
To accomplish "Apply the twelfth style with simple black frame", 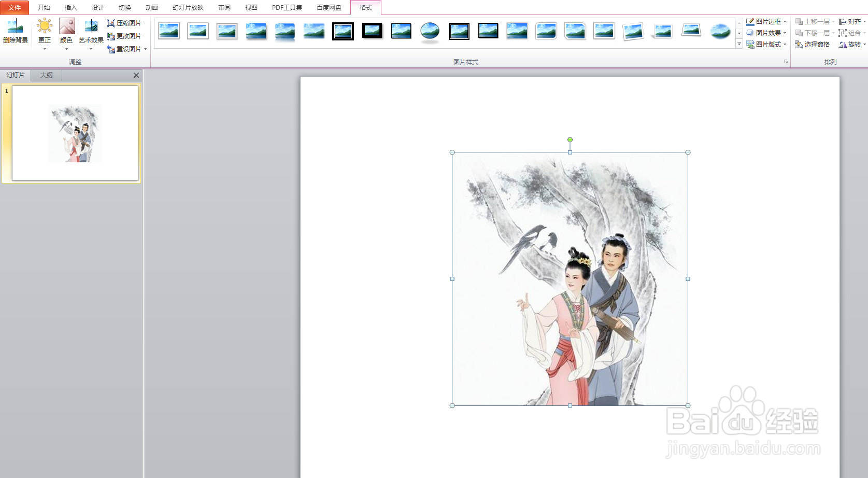I will pos(488,31).
